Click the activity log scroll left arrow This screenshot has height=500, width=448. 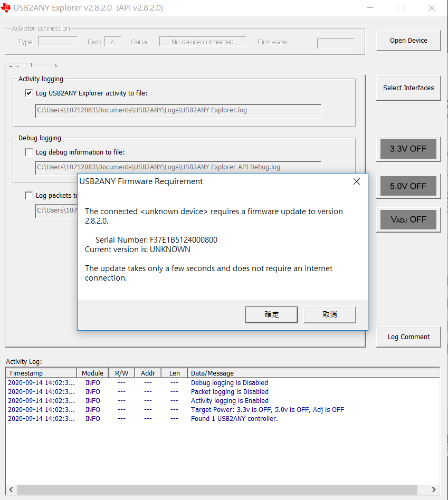pos(11,489)
